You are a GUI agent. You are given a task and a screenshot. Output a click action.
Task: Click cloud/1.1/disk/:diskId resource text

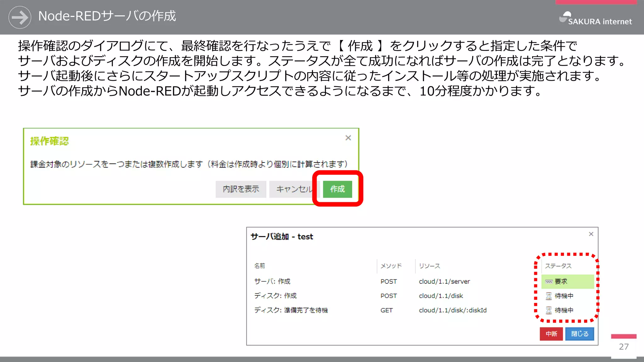[453, 310]
